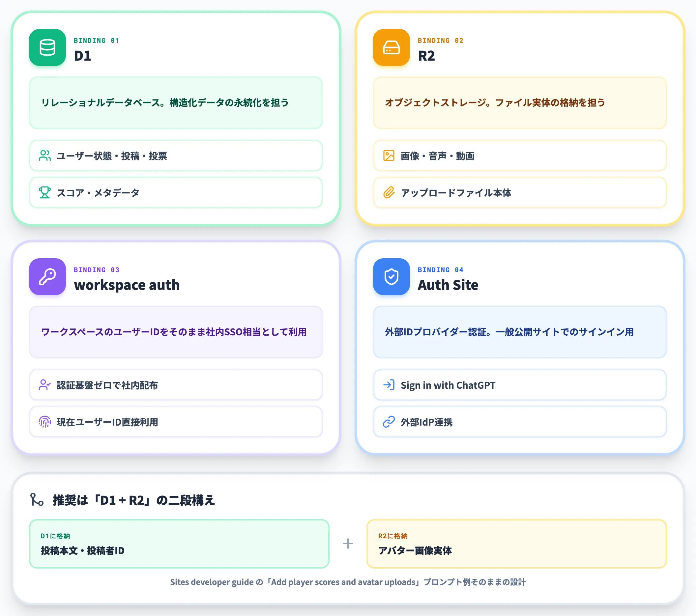Select the 認証基盤ゼロで社内配布 row
Screen dimensions: 696x616
click(176, 385)
